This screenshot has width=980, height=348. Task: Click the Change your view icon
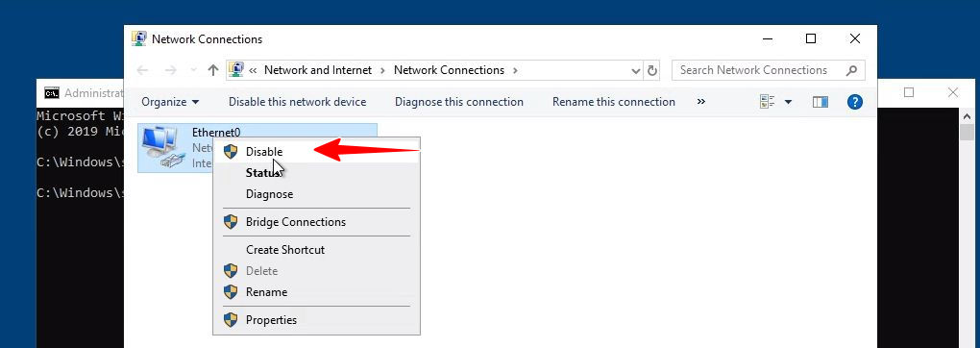pyautogui.click(x=768, y=102)
